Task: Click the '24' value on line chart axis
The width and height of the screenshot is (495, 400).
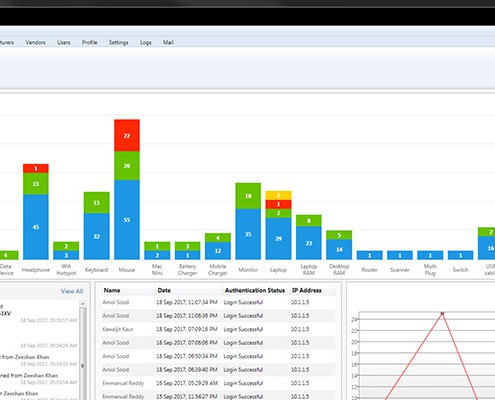Action: pyautogui.click(x=354, y=319)
